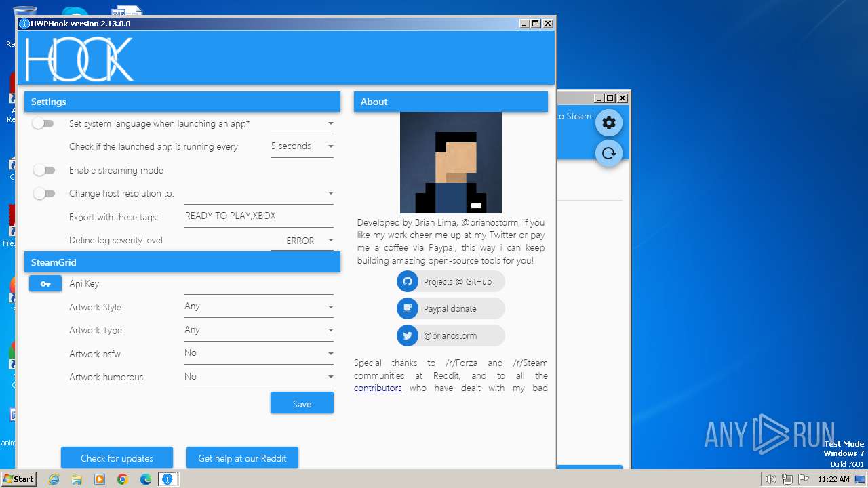Image resolution: width=868 pixels, height=488 pixels.
Task: Open Internet Explorer from the taskbar
Action: click(x=54, y=479)
